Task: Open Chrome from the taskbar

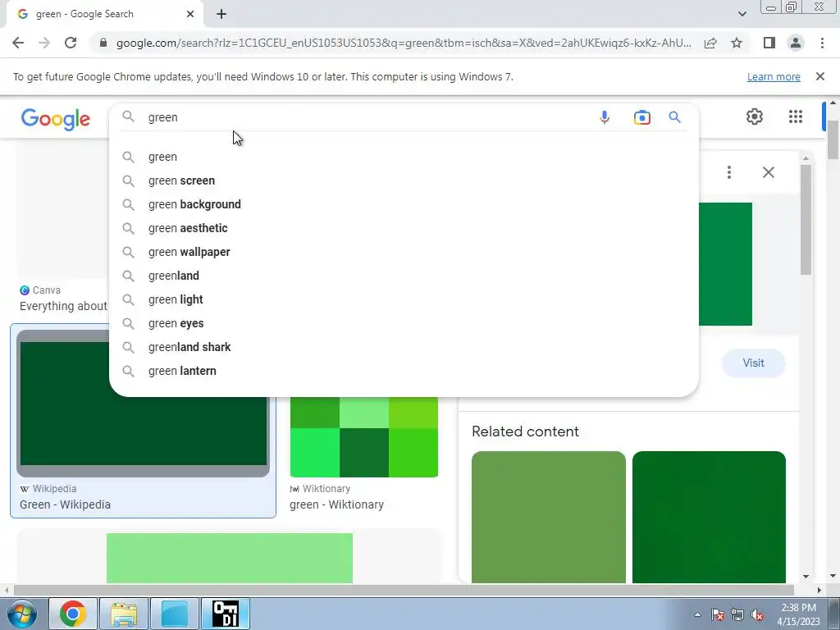Action: click(73, 614)
